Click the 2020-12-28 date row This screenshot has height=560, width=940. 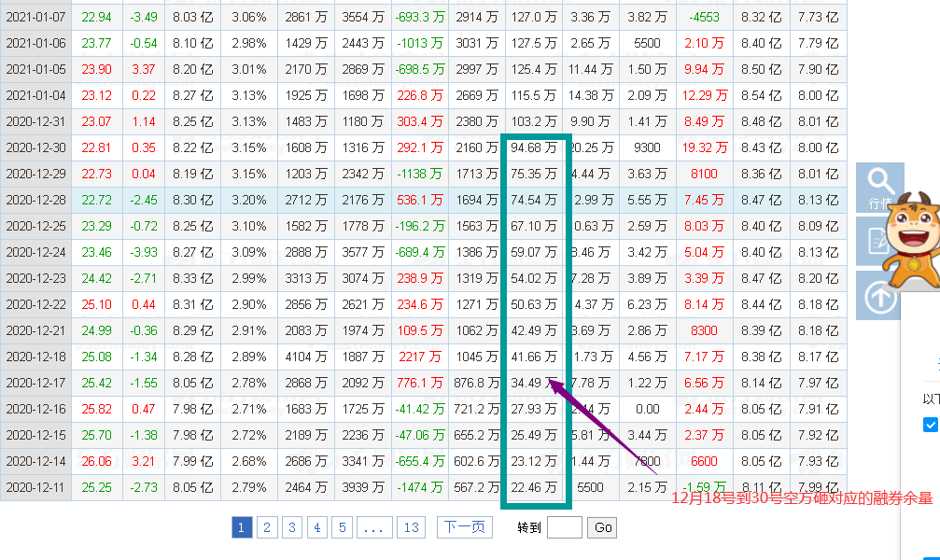[35, 200]
